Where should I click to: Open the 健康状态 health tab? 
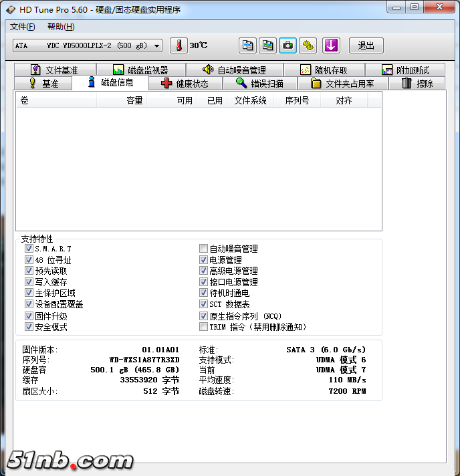tap(185, 84)
